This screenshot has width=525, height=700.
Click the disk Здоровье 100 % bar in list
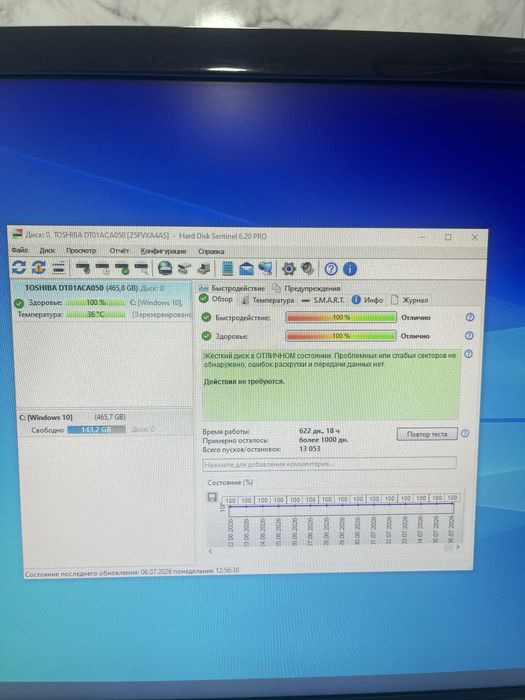pos(96,302)
